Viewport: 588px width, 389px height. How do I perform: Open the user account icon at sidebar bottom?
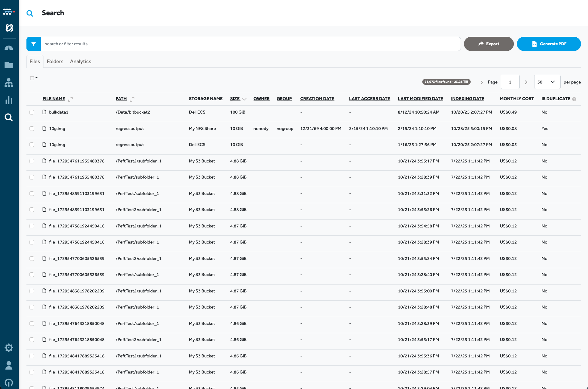(x=9, y=365)
